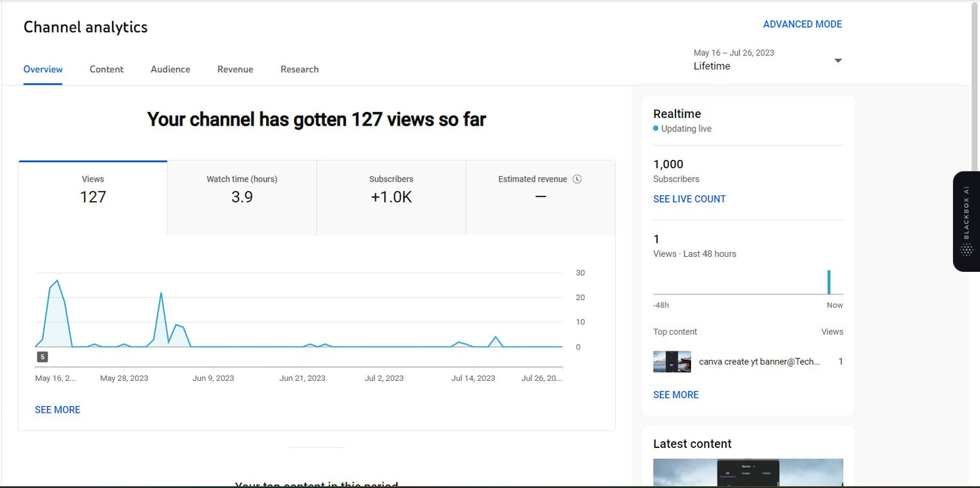The image size is (980, 488).
Task: Click the Realtime updating live indicator
Action: (x=682, y=128)
